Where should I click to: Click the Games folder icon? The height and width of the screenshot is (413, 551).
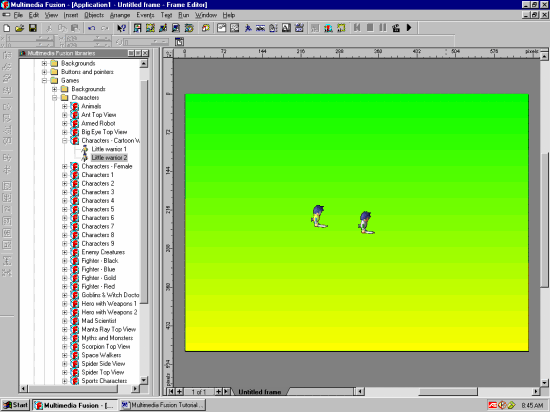(x=54, y=80)
